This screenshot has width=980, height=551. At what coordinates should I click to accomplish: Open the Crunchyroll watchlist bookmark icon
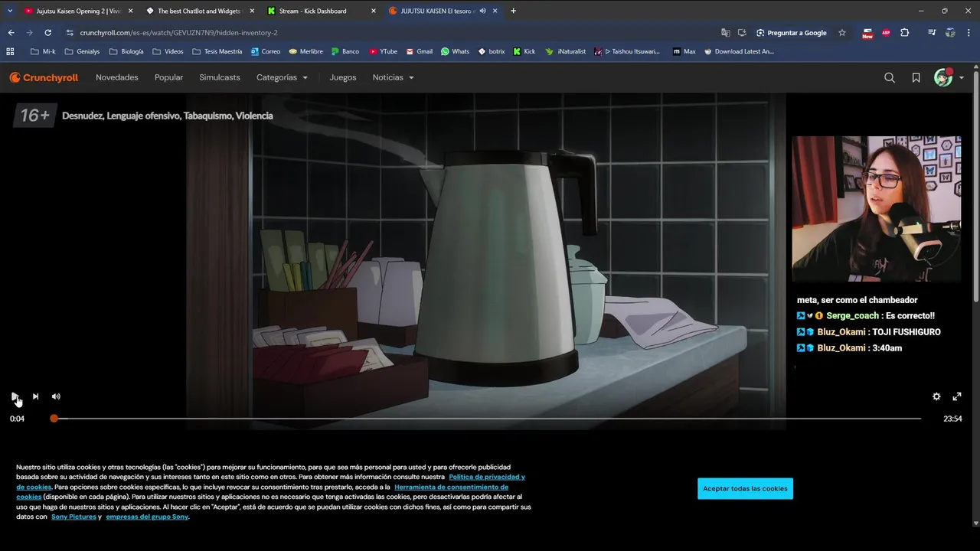click(916, 77)
